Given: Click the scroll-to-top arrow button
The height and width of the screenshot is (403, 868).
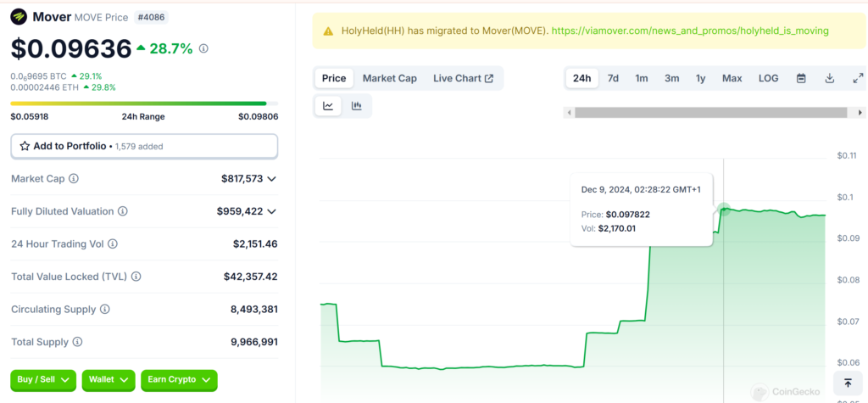Looking at the screenshot, I should [x=849, y=383].
